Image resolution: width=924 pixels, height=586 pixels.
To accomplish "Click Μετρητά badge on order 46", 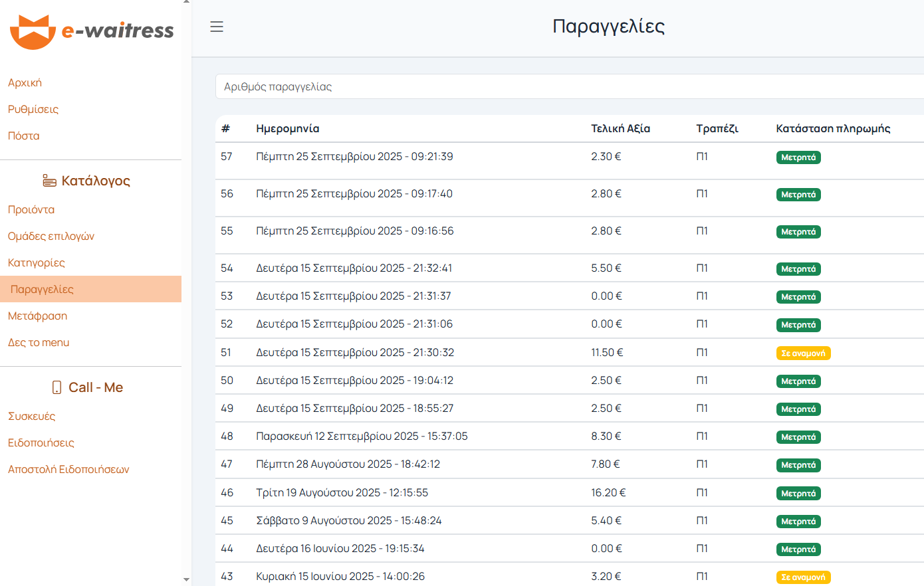I will (x=798, y=494).
